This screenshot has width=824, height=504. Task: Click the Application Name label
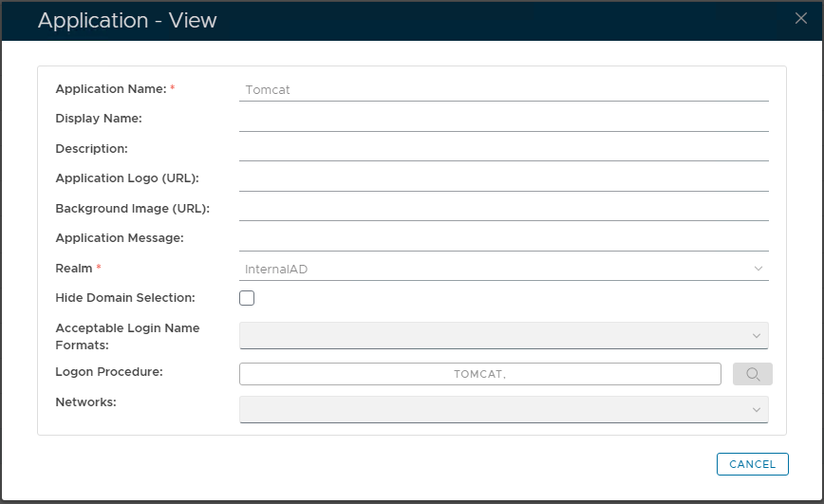pyautogui.click(x=110, y=89)
